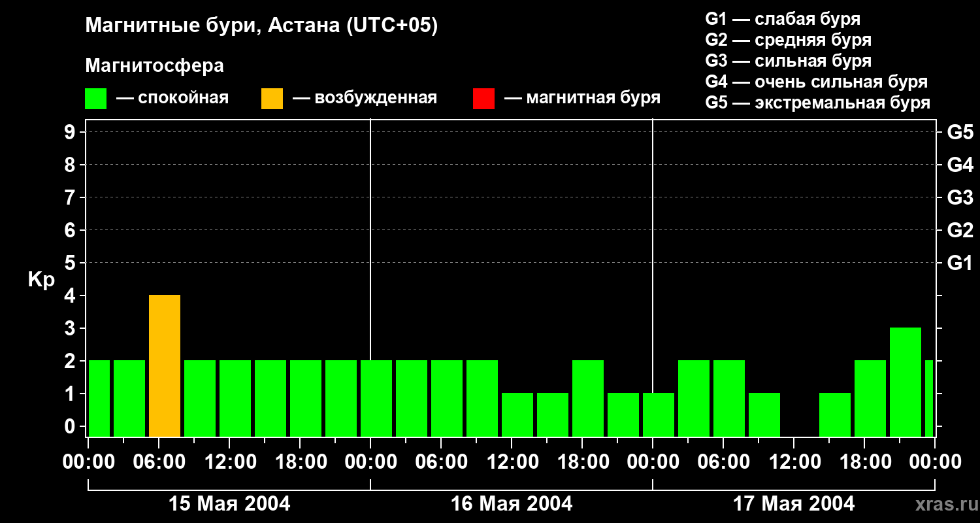This screenshot has width=980, height=523.
Task: Click the '— магнитная буря' legend text
Action: tap(582, 98)
